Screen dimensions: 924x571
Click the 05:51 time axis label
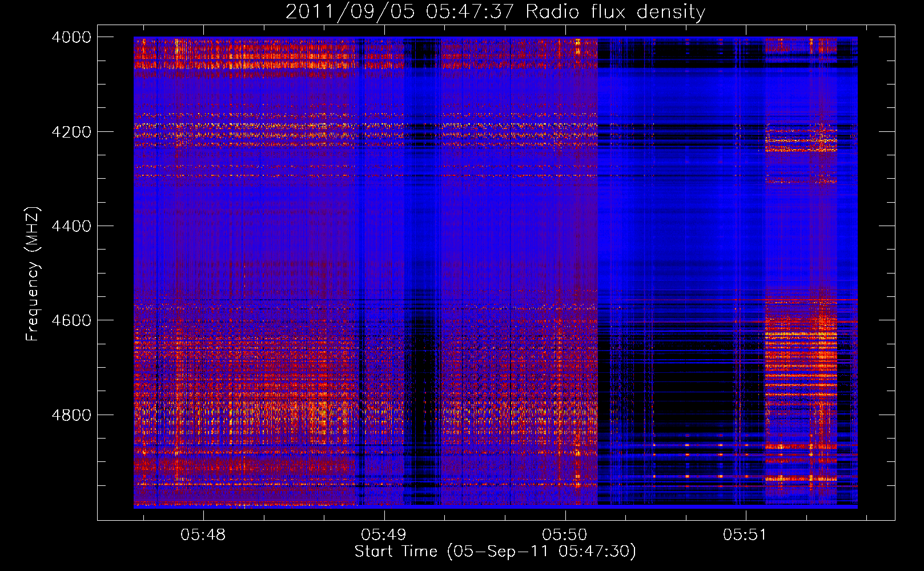745,535
